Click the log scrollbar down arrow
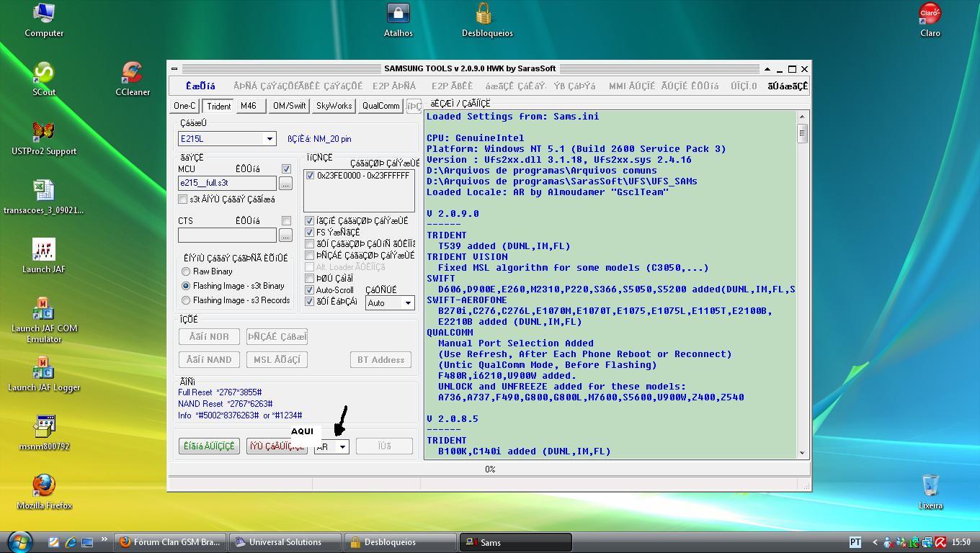 [x=802, y=453]
